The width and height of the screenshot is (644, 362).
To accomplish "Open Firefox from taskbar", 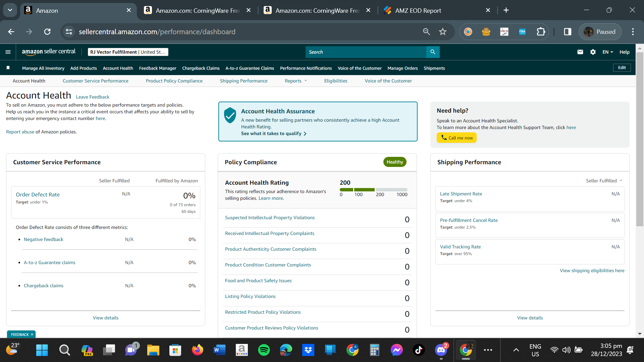I will tap(198, 350).
